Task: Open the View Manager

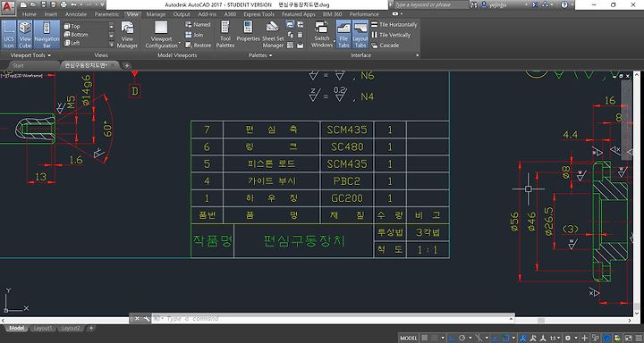Action: 127,34
